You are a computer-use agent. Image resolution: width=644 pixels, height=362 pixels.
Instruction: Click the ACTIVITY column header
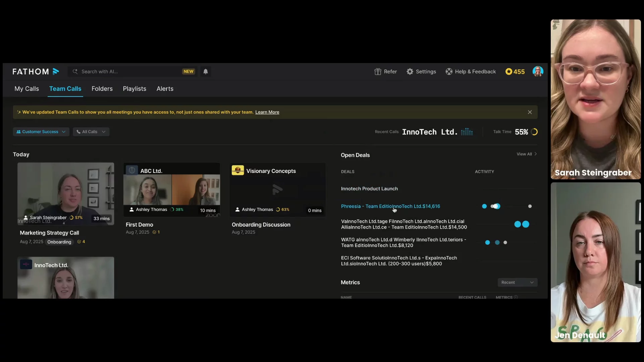pos(484,172)
